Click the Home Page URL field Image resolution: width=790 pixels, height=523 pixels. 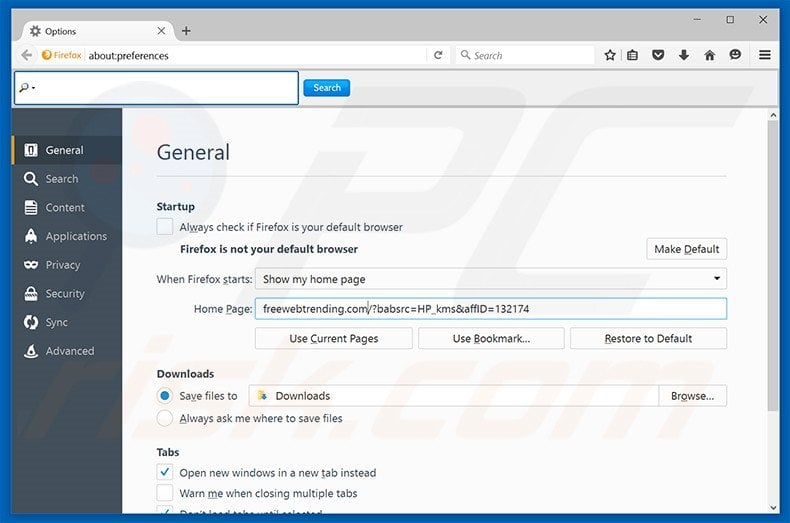(x=491, y=308)
